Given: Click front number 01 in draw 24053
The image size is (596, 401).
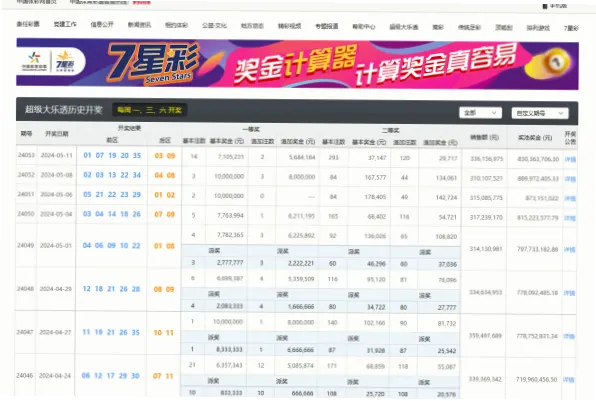Looking at the screenshot, I should point(87,155).
